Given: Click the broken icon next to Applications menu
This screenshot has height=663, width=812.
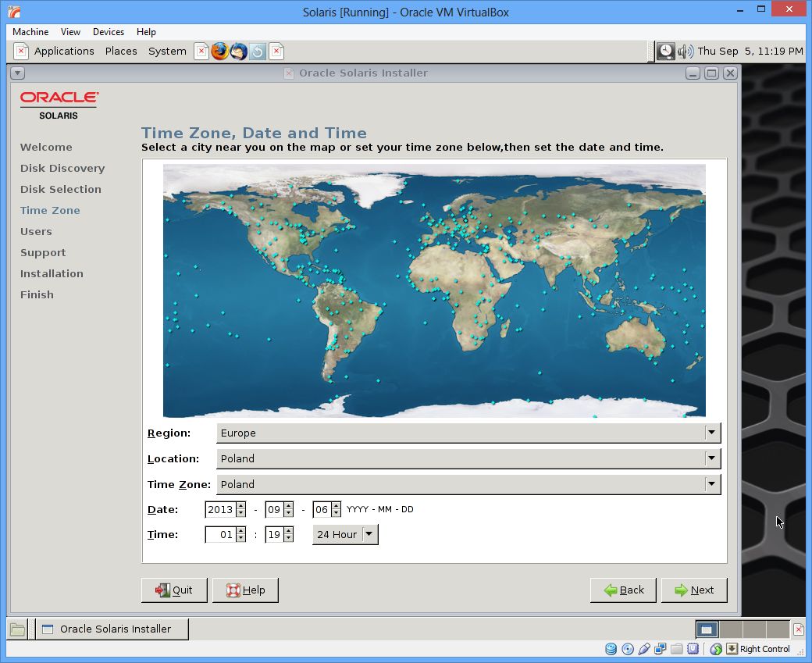Looking at the screenshot, I should [21, 52].
